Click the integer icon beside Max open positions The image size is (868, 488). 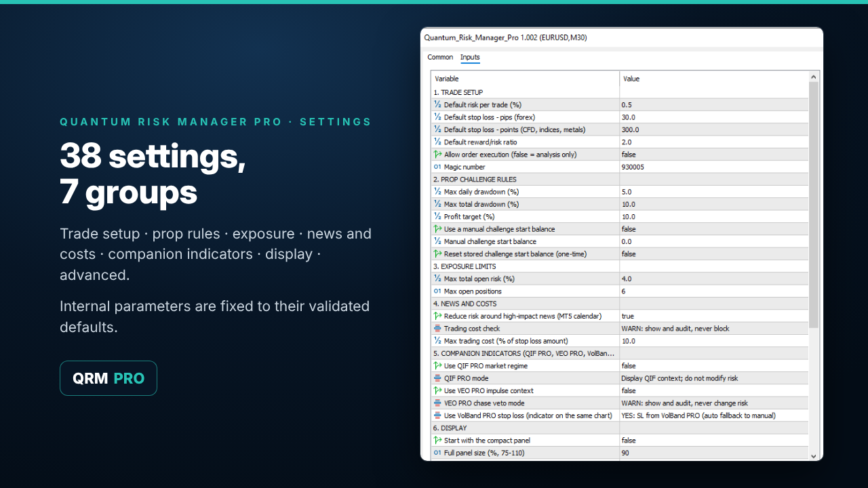click(437, 291)
